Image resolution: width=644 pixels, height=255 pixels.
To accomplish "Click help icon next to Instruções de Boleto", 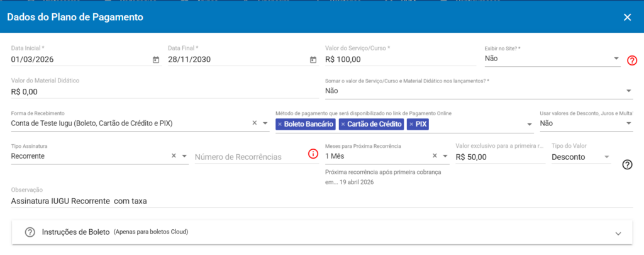I will [30, 232].
